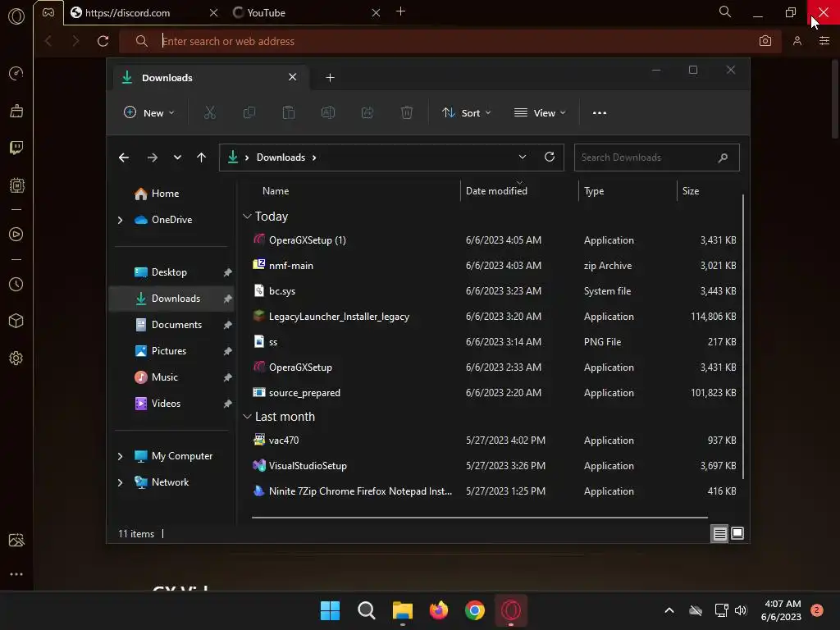Switch to large thumbnails view in status bar
The width and height of the screenshot is (840, 630).
(737, 533)
